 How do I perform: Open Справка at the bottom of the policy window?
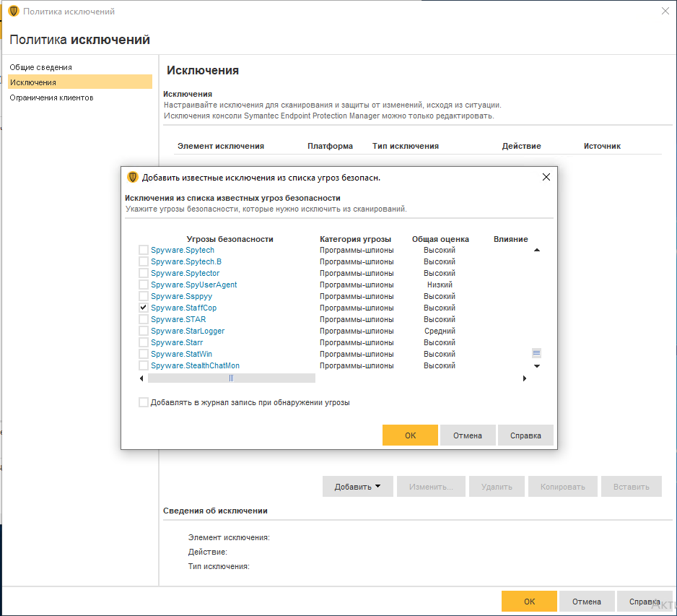pos(644,601)
